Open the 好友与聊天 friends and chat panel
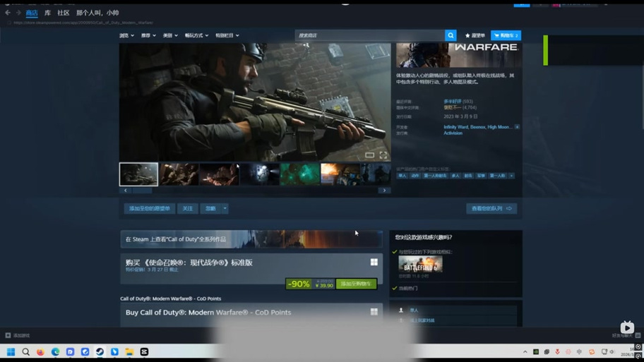This screenshot has height=362, width=644. pyautogui.click(x=626, y=336)
